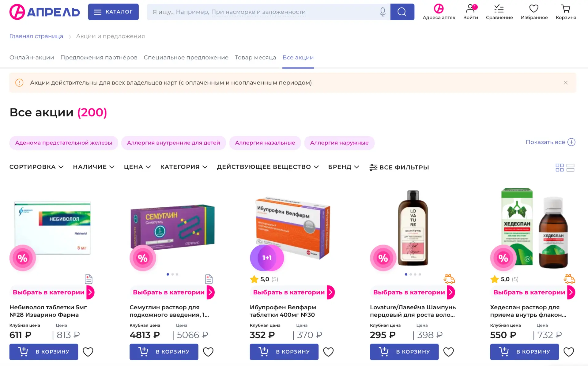Switch to list view layout icon
Viewport: 588px width, 366px height.
coord(570,168)
